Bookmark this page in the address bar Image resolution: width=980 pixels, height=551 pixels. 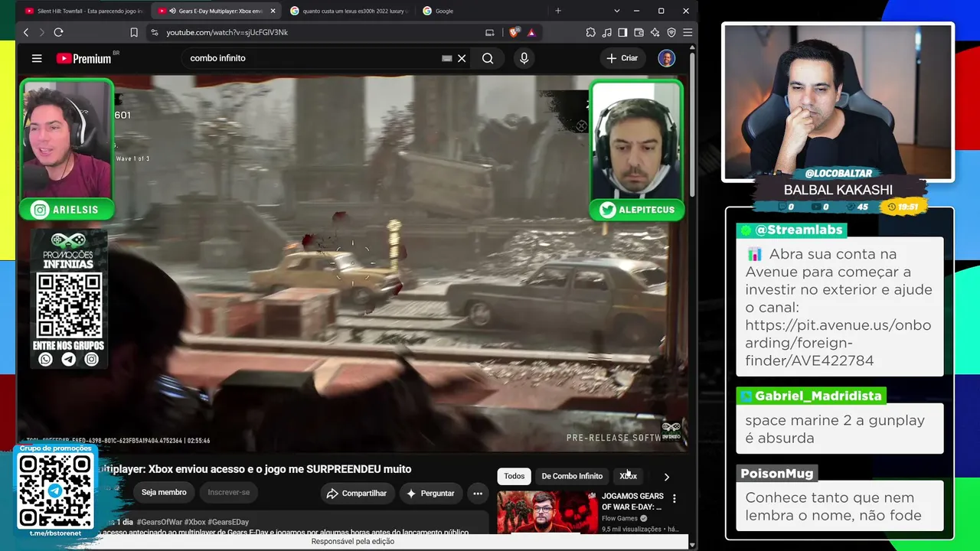pyautogui.click(x=134, y=32)
